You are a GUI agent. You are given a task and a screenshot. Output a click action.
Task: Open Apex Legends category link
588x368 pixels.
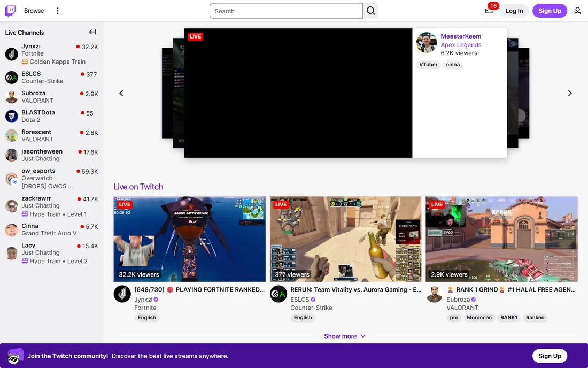point(461,44)
